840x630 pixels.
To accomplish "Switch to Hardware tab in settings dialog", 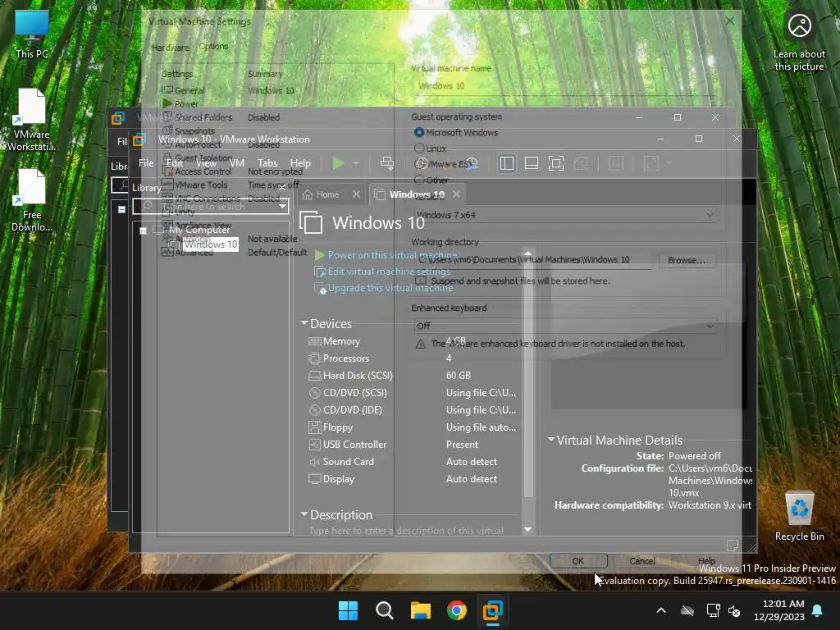I will 171,47.
